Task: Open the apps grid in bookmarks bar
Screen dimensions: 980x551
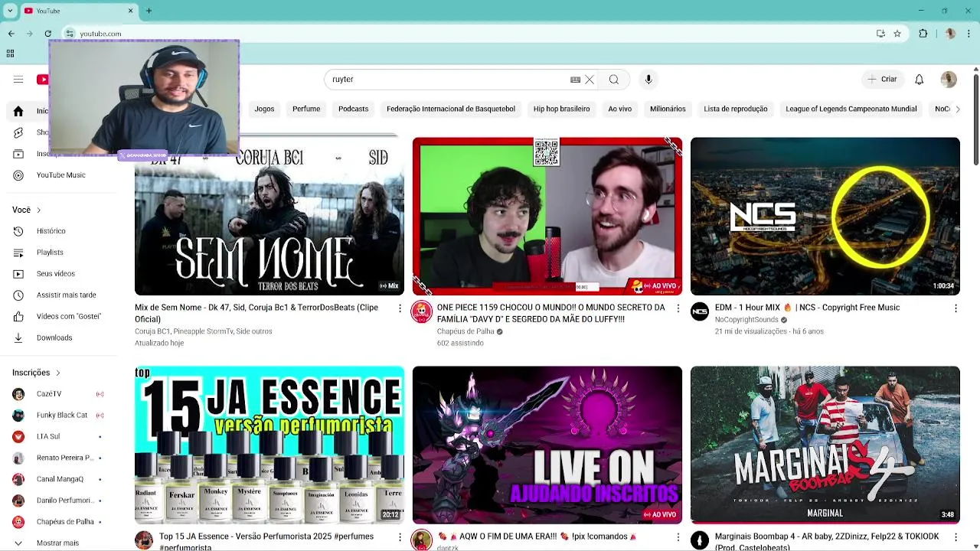Action: coord(10,54)
